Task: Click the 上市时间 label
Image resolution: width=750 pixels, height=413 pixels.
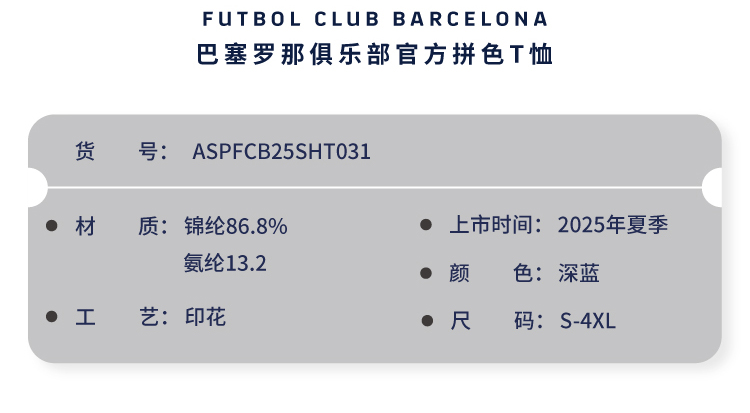Action: (496, 225)
